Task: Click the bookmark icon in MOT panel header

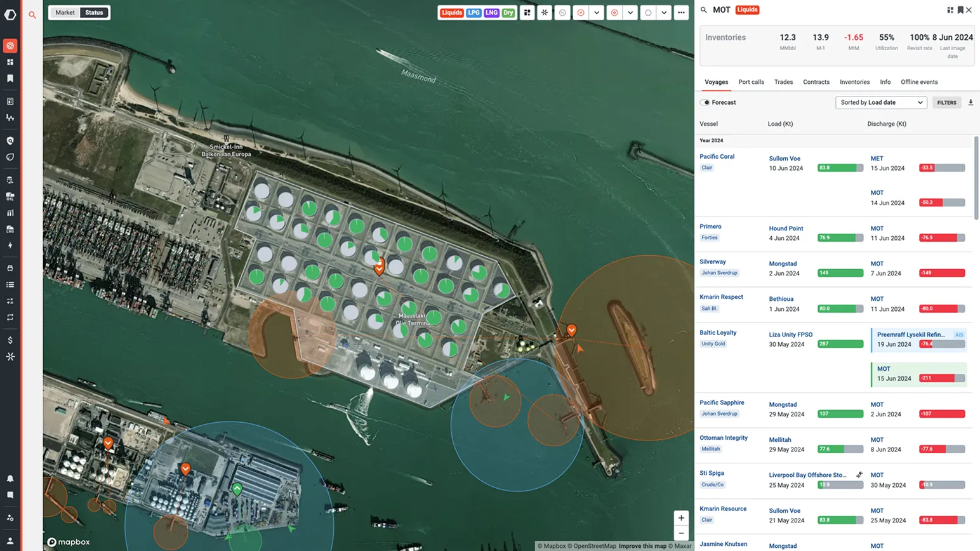Action: [x=960, y=10]
